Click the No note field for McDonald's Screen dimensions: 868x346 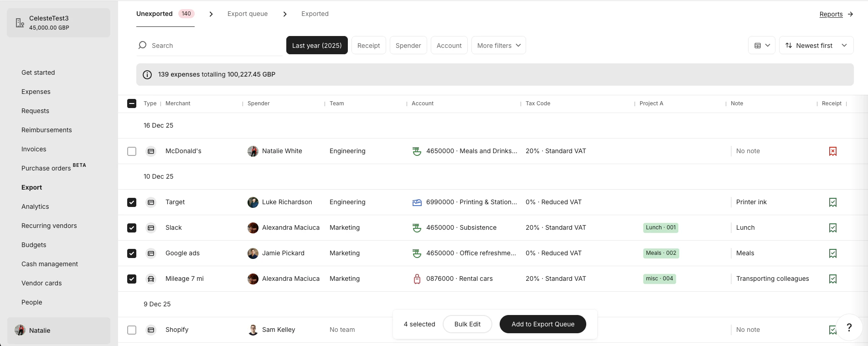click(748, 151)
